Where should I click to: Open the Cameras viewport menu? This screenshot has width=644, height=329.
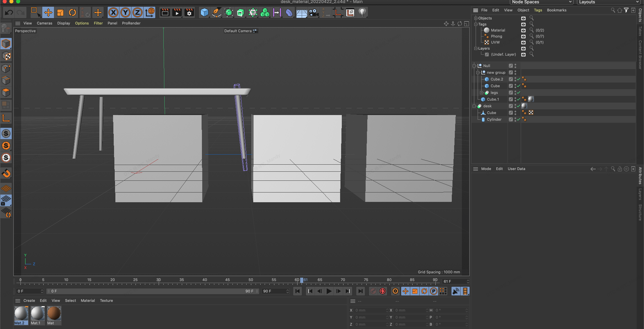pos(45,23)
